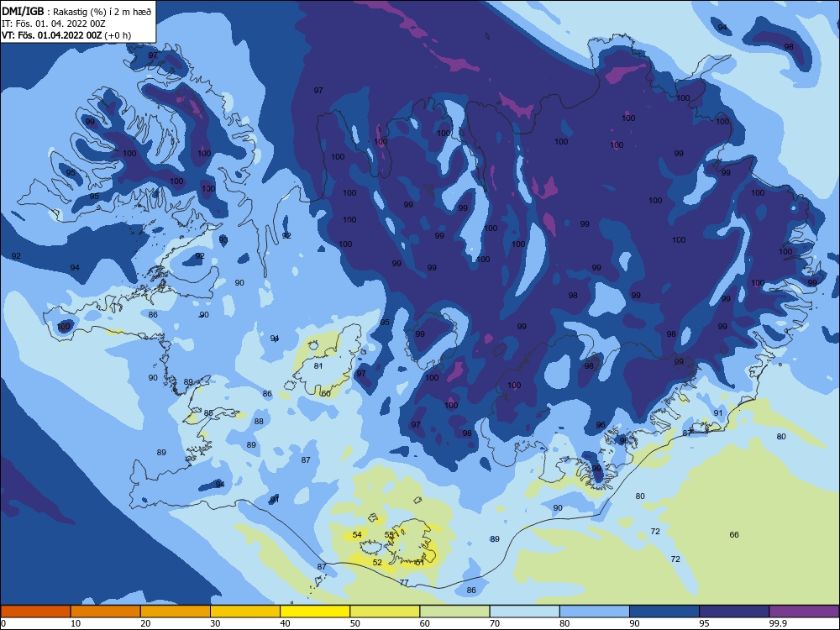Click the 'IT: Fös. 01. 04. 2022 00Z' line
The height and width of the screenshot is (630, 840).
pos(54,24)
